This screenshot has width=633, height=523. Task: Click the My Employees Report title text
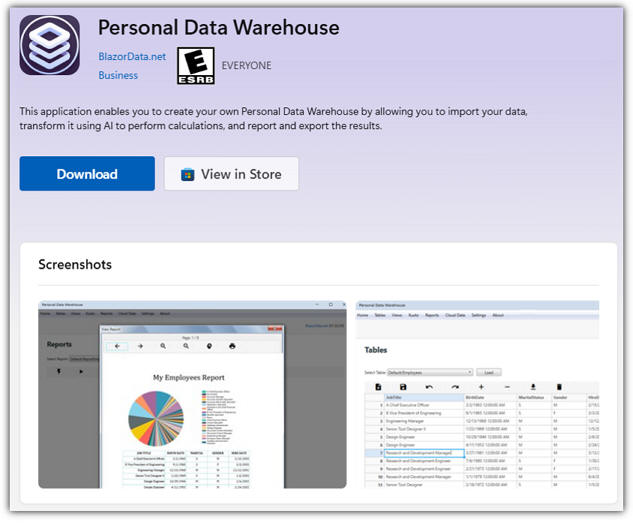pos(189,377)
